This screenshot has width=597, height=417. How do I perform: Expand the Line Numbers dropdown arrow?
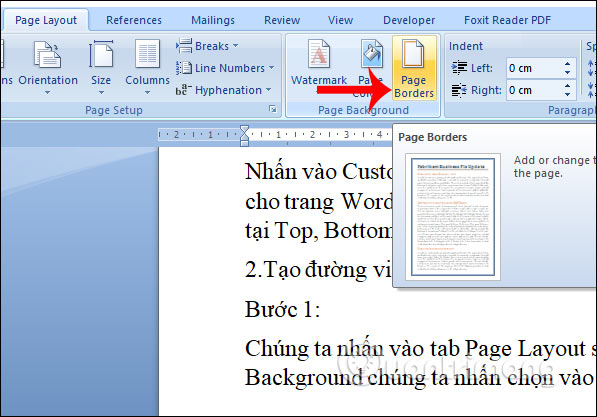(x=271, y=68)
